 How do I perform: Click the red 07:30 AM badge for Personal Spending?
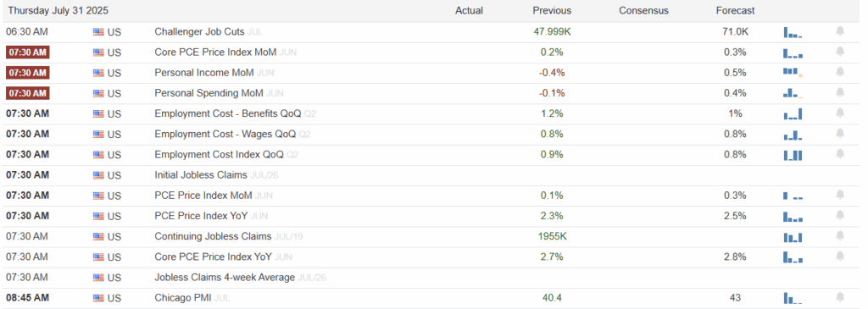coord(28,93)
